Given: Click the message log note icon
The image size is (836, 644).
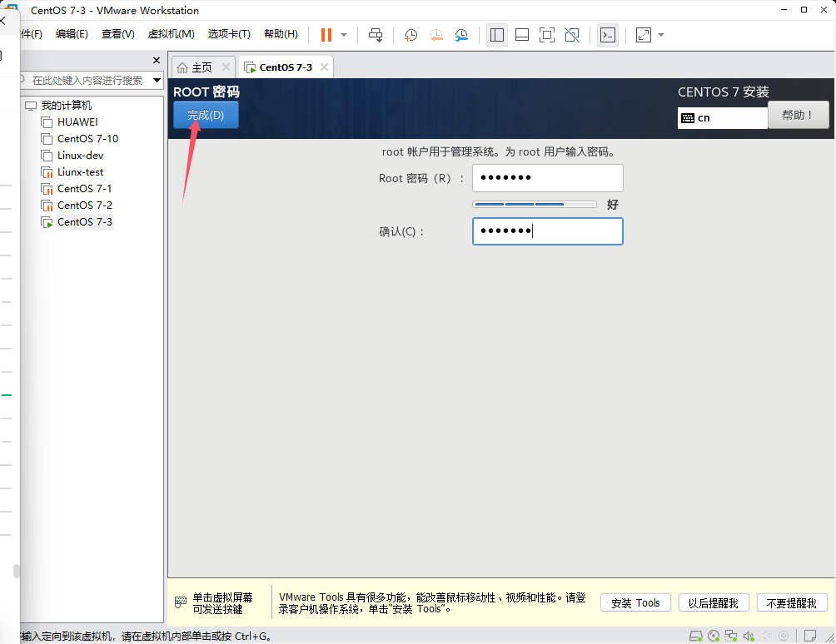Looking at the screenshot, I should (810, 636).
